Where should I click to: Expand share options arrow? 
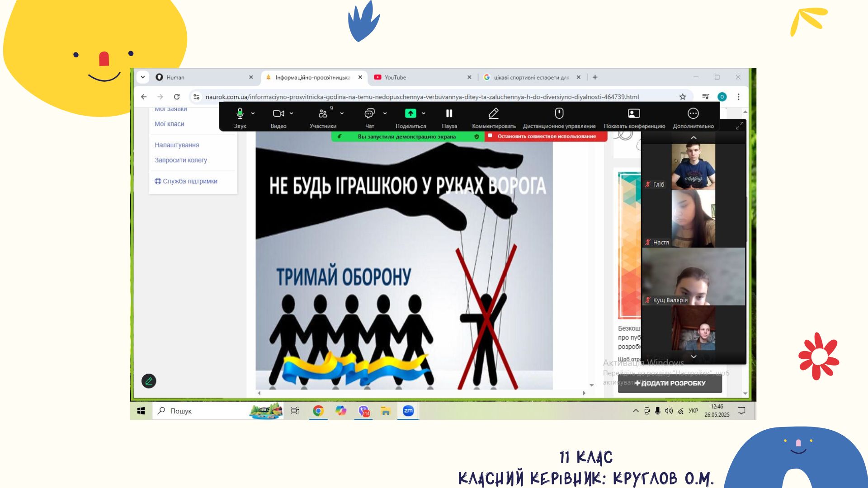point(424,113)
